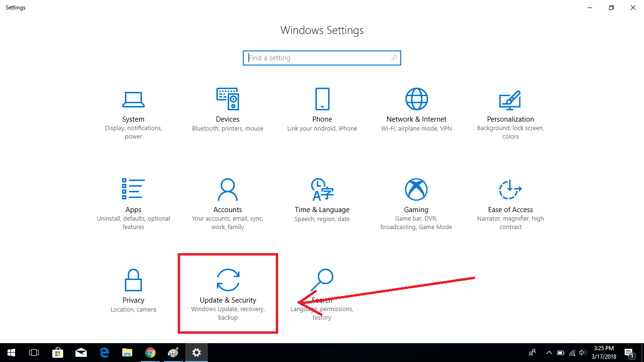Viewport: 644px width, 362px height.
Task: Open the Search settings category
Action: (x=322, y=295)
